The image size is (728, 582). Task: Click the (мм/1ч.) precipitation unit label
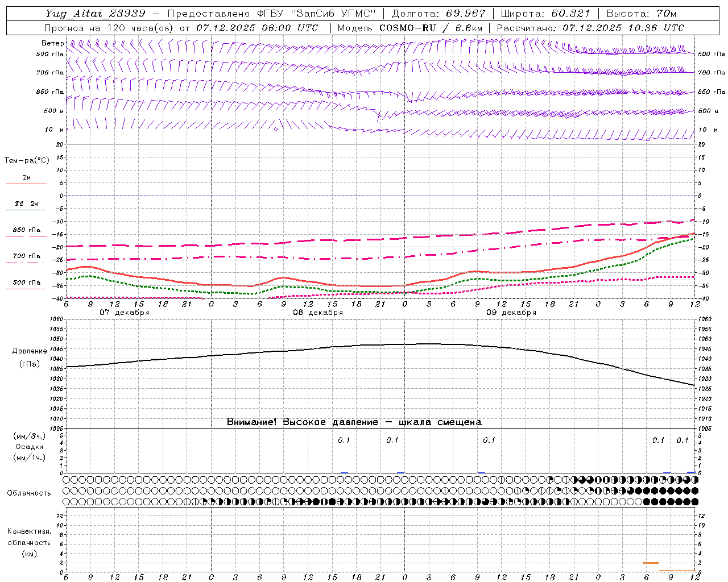[30, 458]
